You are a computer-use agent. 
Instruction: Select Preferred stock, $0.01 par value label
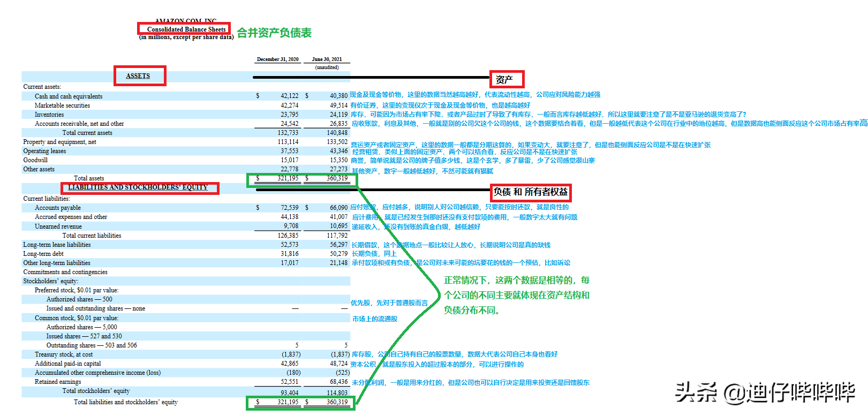click(x=77, y=290)
